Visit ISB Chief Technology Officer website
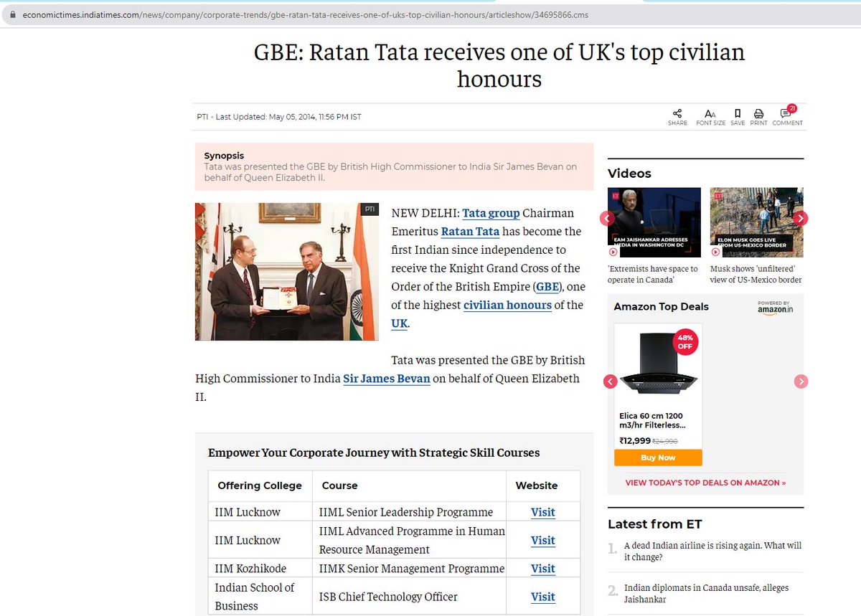 click(542, 596)
